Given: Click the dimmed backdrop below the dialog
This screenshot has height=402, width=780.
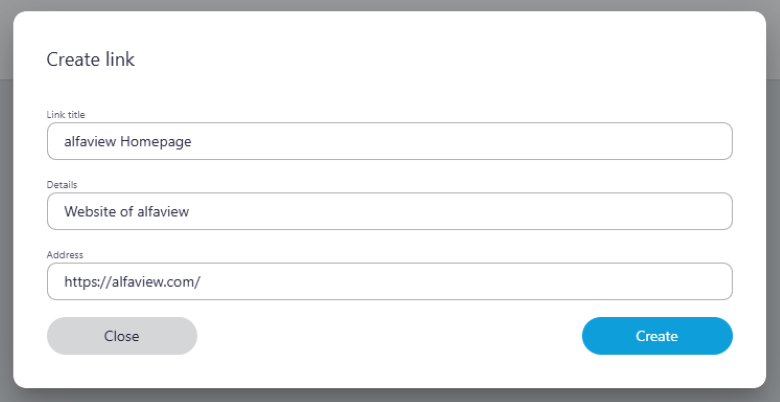Looking at the screenshot, I should 390,396.
